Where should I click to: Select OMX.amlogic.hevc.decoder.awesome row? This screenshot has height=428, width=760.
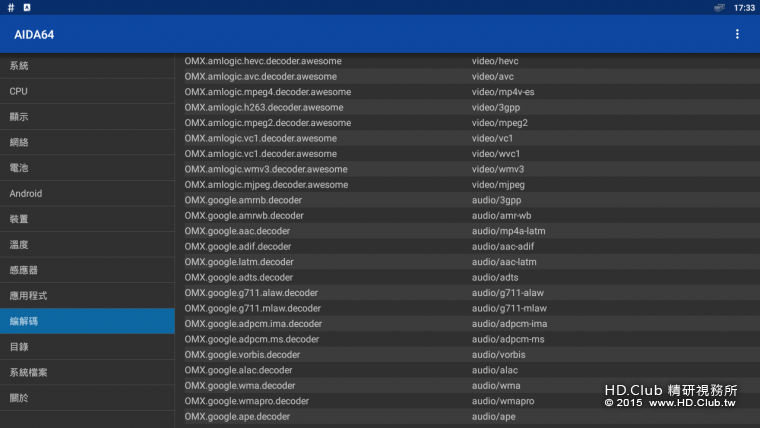coord(472,61)
